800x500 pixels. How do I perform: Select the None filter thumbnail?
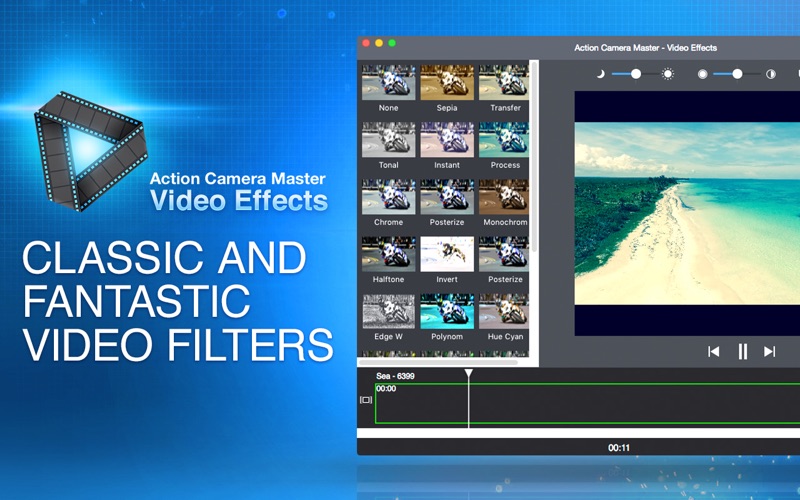pos(388,82)
